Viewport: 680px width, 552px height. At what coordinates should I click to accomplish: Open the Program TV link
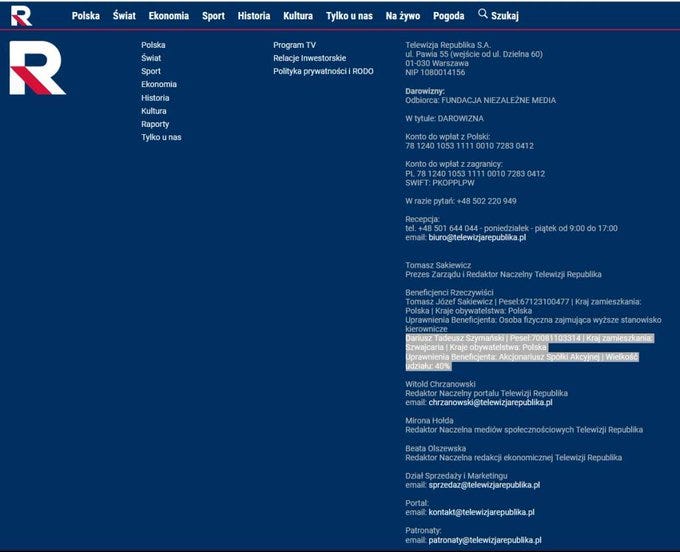click(294, 45)
